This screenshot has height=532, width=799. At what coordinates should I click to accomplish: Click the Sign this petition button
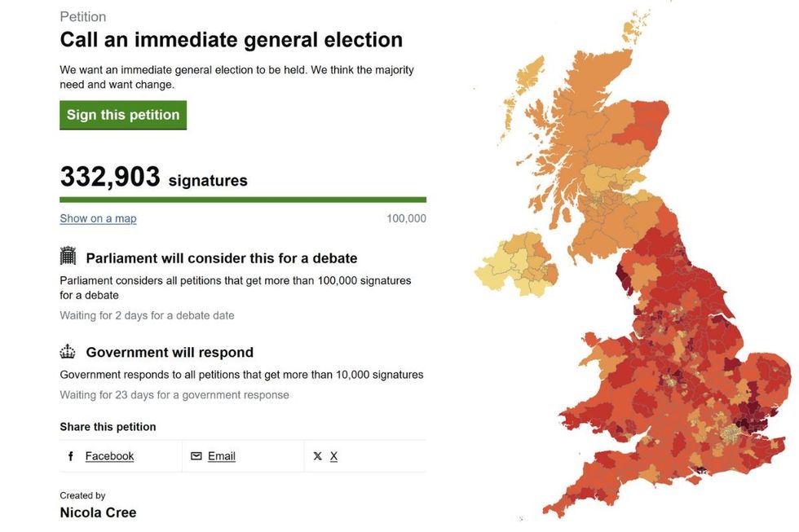click(122, 115)
